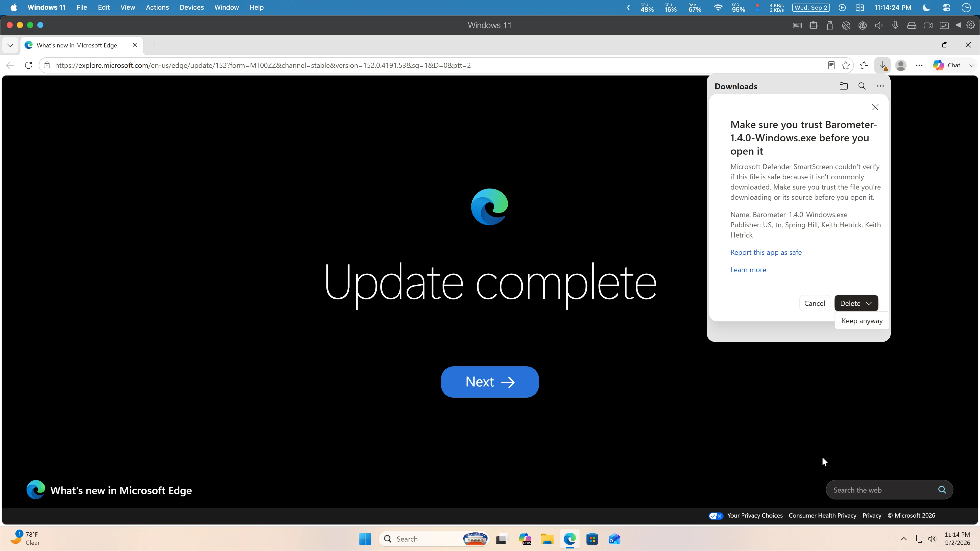Open the VM camera icon

[x=928, y=26]
